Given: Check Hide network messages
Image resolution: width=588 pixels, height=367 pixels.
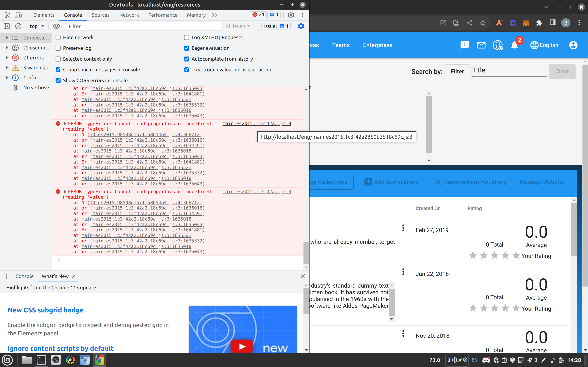Looking at the screenshot, I should pos(58,37).
